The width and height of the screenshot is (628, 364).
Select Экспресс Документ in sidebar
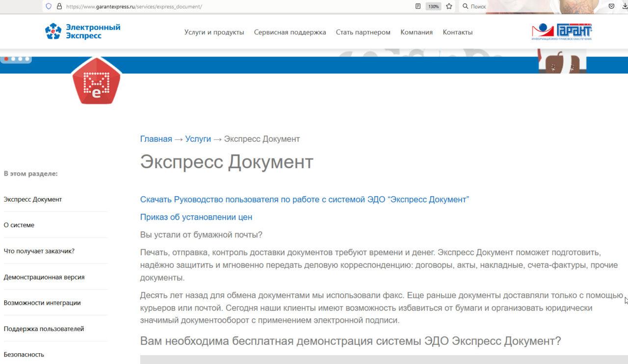tap(33, 199)
